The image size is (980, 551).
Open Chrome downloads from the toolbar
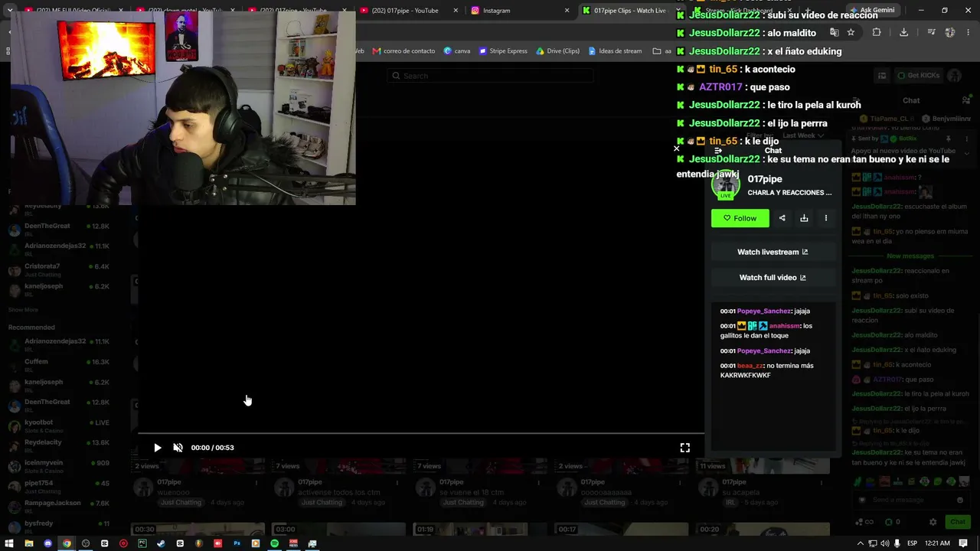coord(903,32)
